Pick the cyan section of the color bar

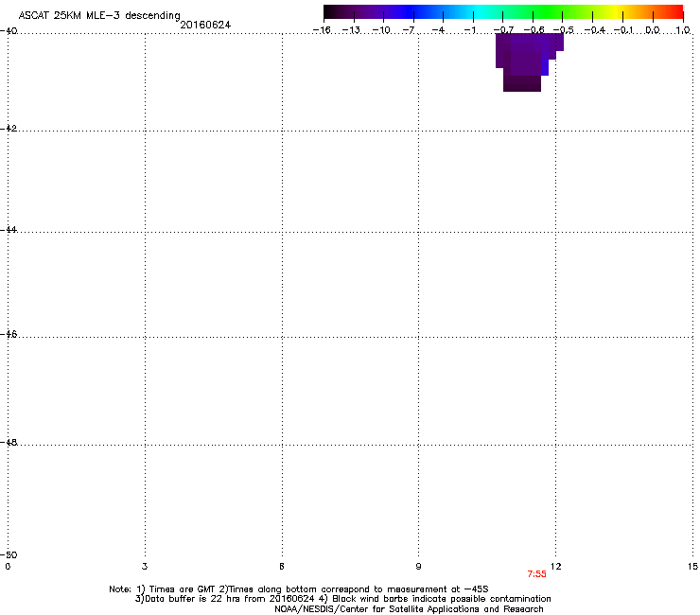tap(480, 12)
